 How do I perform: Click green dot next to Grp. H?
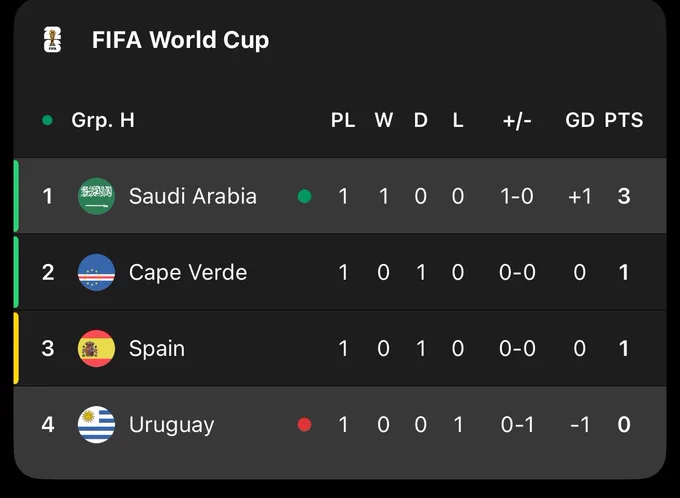[48, 120]
